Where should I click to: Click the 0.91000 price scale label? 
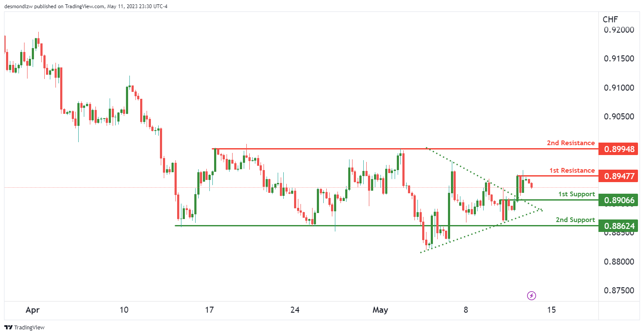pyautogui.click(x=619, y=88)
